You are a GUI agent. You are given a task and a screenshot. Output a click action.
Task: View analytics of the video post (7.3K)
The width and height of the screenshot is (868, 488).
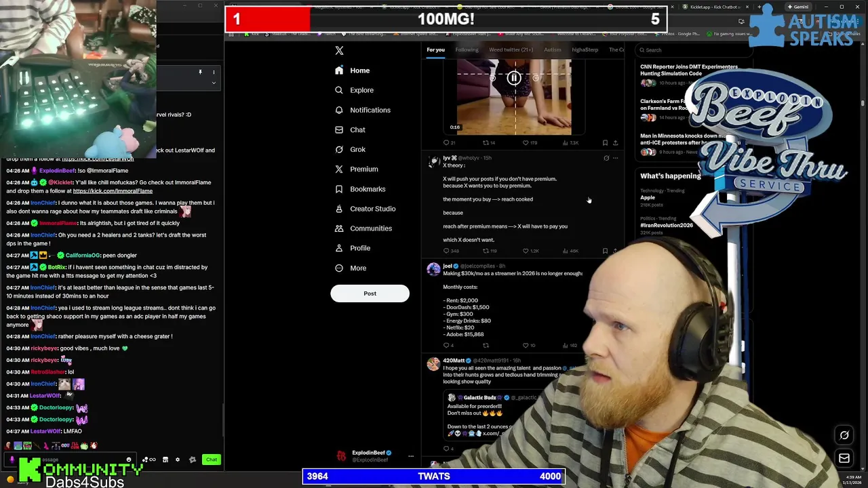point(570,143)
